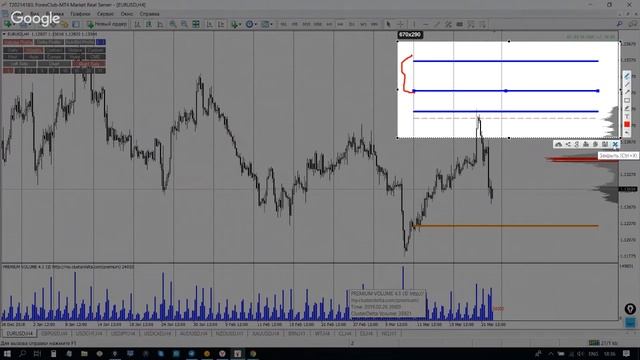Save the screenshot to file

(605, 144)
